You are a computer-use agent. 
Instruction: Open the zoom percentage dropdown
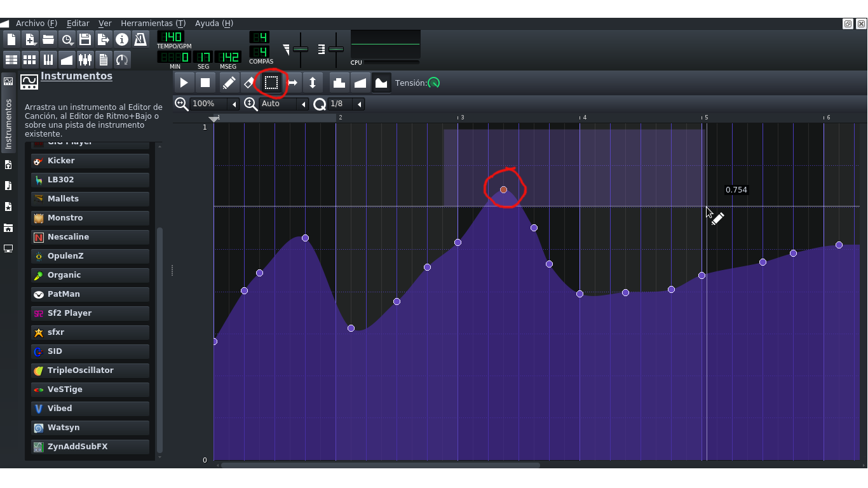coord(233,104)
